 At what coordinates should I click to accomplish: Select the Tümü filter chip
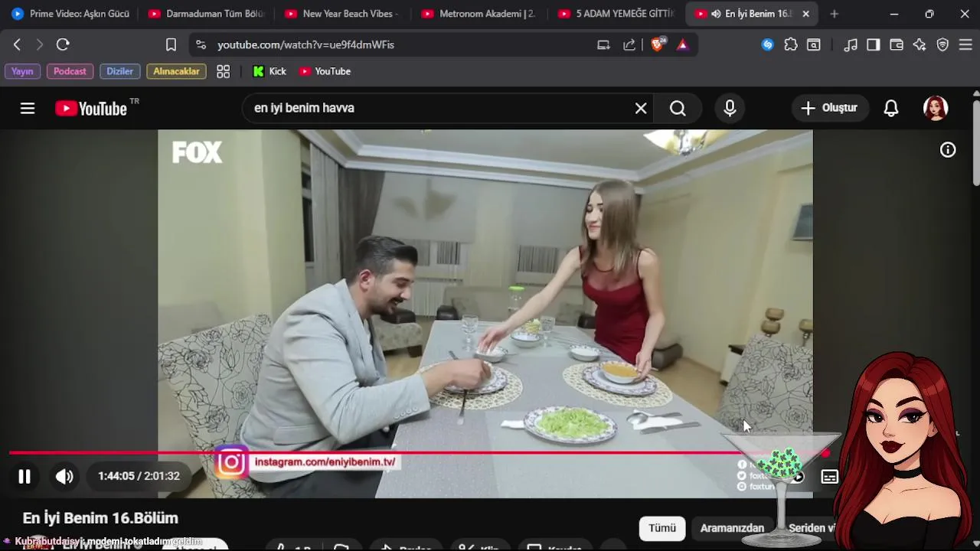pos(662,528)
